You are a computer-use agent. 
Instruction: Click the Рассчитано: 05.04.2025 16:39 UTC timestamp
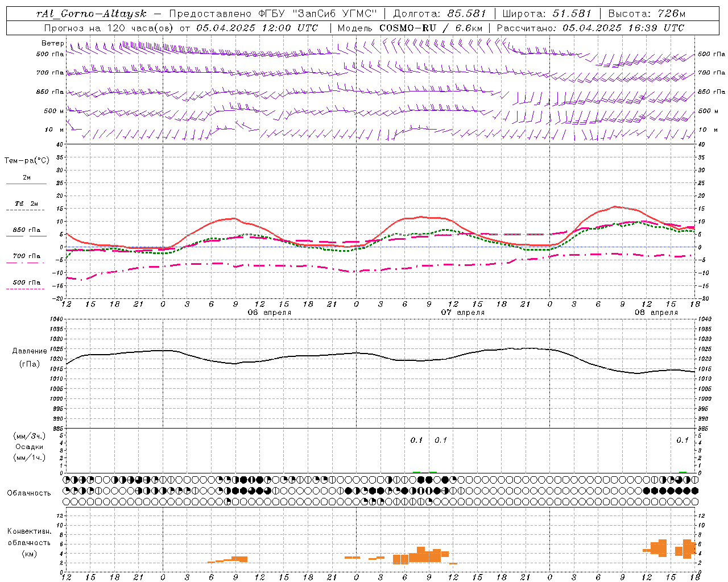coord(590,28)
